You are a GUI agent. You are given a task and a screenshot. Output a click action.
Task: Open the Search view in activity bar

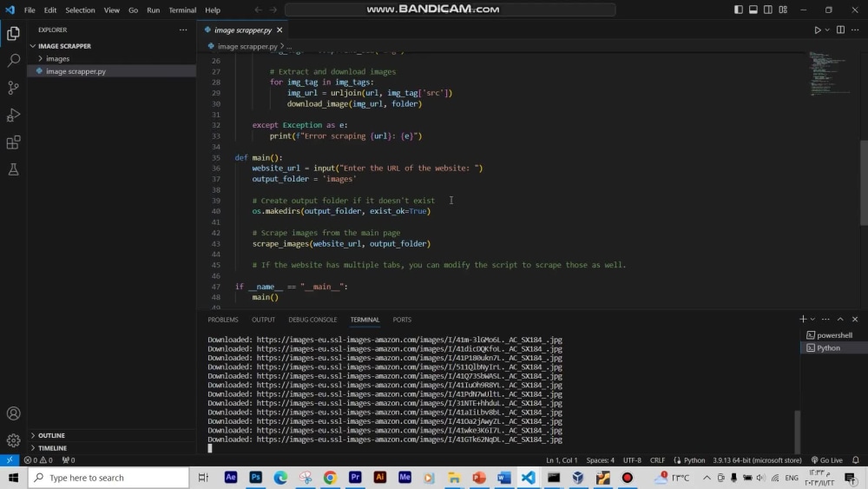coord(13,61)
